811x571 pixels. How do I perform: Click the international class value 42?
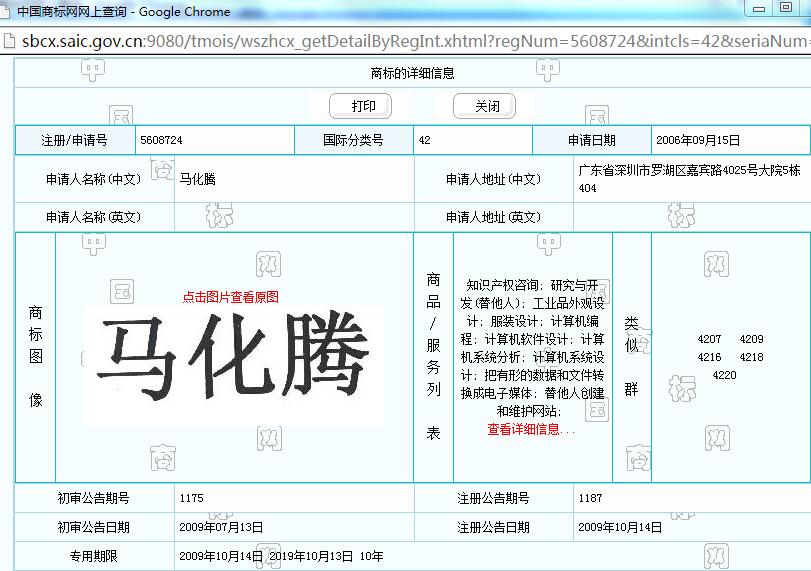(425, 141)
